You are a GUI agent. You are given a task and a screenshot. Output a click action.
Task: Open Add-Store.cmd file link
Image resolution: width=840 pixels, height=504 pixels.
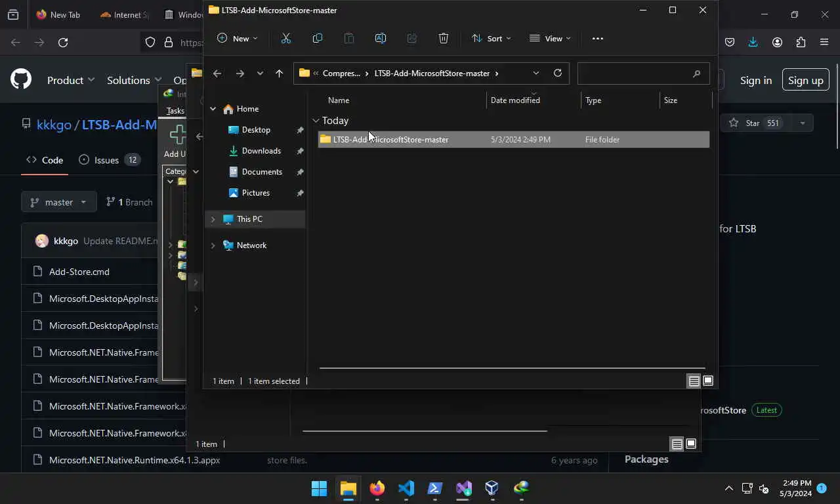click(x=79, y=272)
